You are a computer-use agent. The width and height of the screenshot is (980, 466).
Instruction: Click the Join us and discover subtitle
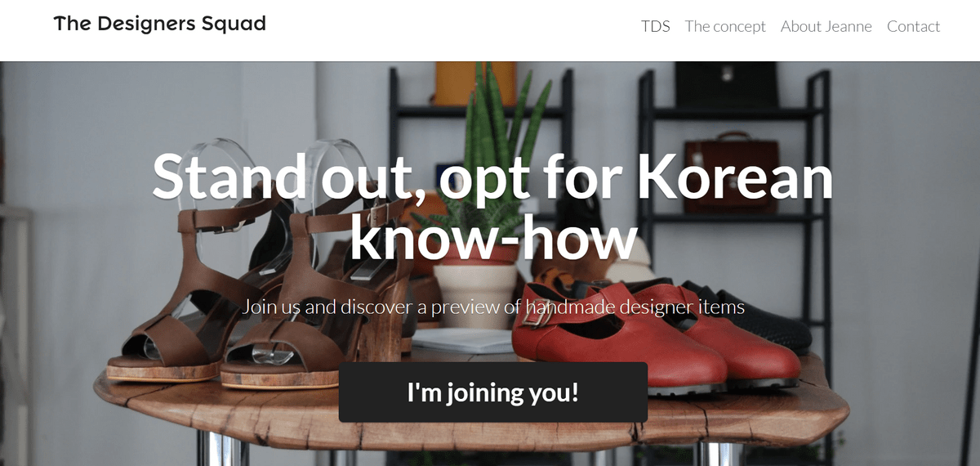(x=493, y=307)
